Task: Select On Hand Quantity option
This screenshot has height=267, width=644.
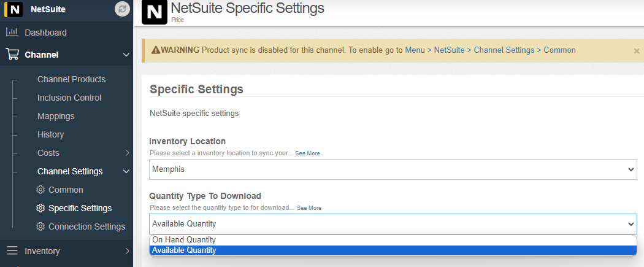Action: pos(393,240)
